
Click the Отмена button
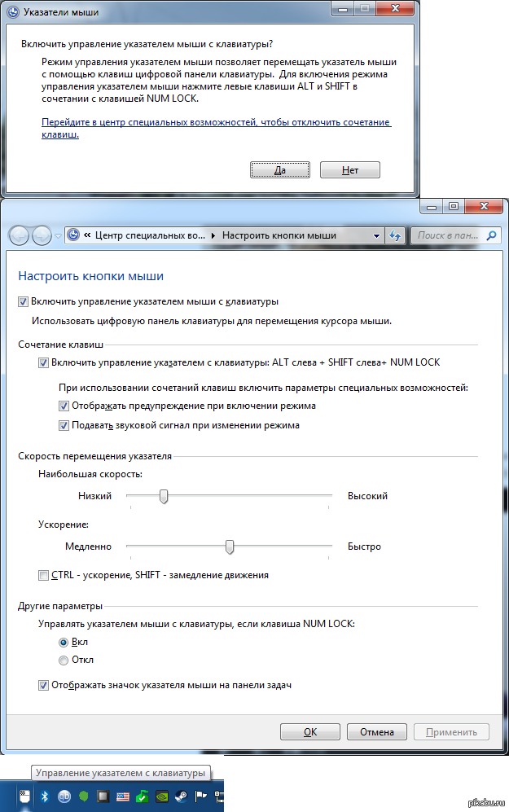[377, 731]
